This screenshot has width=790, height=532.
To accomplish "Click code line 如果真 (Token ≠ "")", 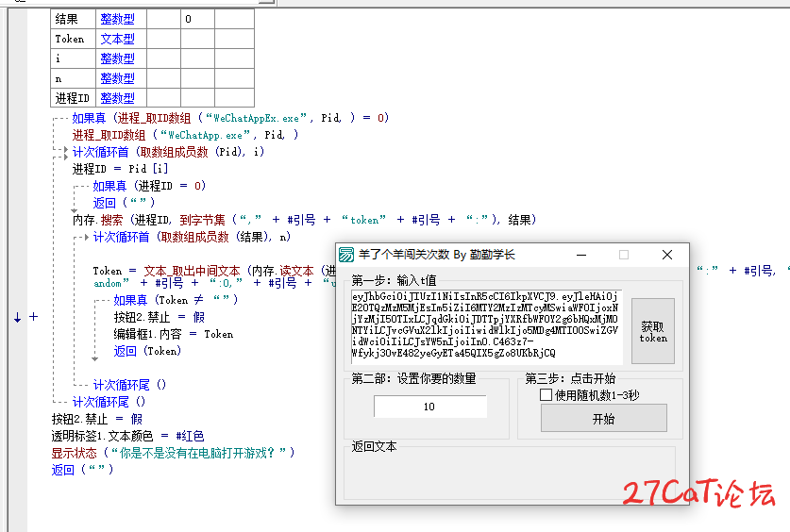I will pyautogui.click(x=176, y=300).
